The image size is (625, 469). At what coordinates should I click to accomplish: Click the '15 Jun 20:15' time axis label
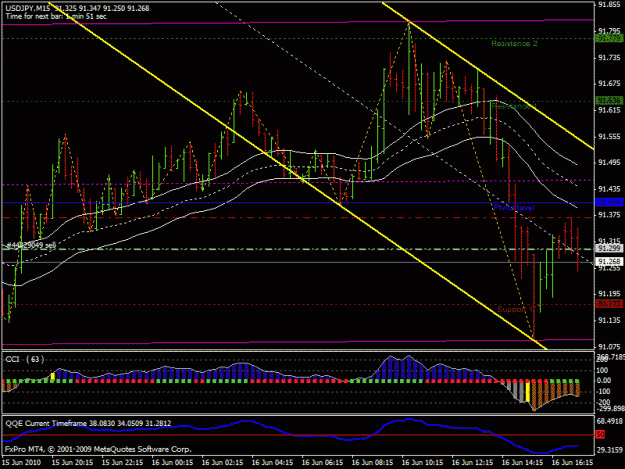[x=72, y=463]
